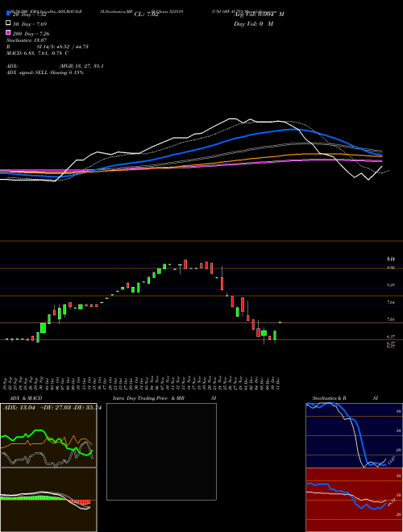Select the '200 Day - 7.26' legend text

pos(31,34)
